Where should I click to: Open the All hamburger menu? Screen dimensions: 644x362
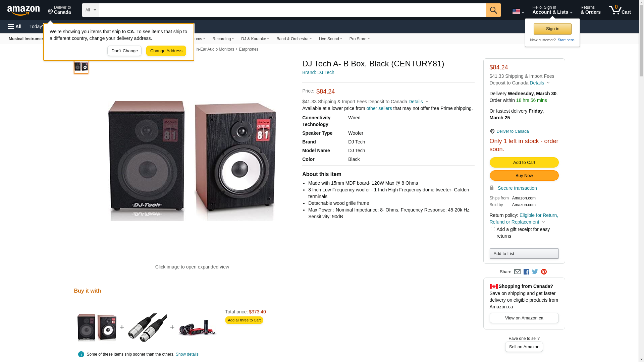click(x=15, y=26)
